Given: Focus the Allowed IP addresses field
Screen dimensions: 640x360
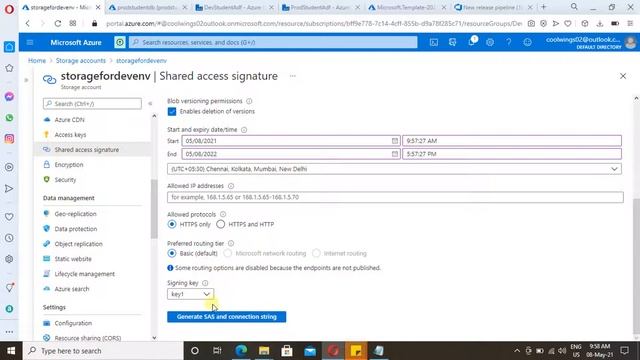Looking at the screenshot, I should [x=395, y=197].
